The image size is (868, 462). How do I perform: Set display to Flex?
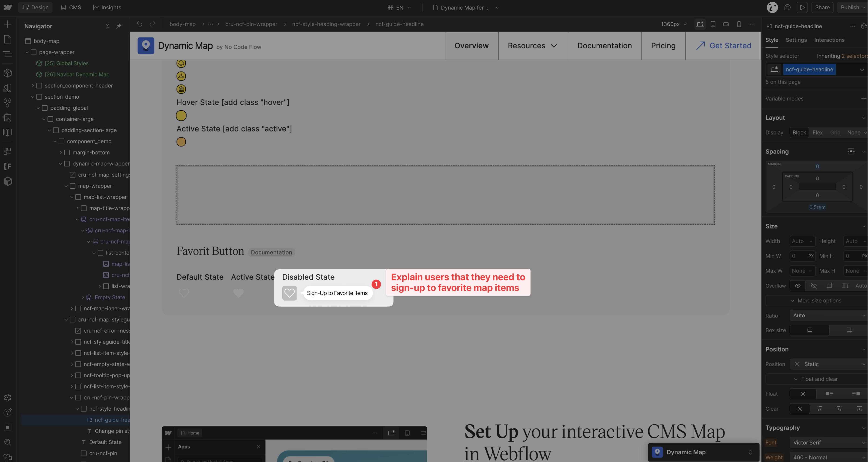tap(818, 132)
